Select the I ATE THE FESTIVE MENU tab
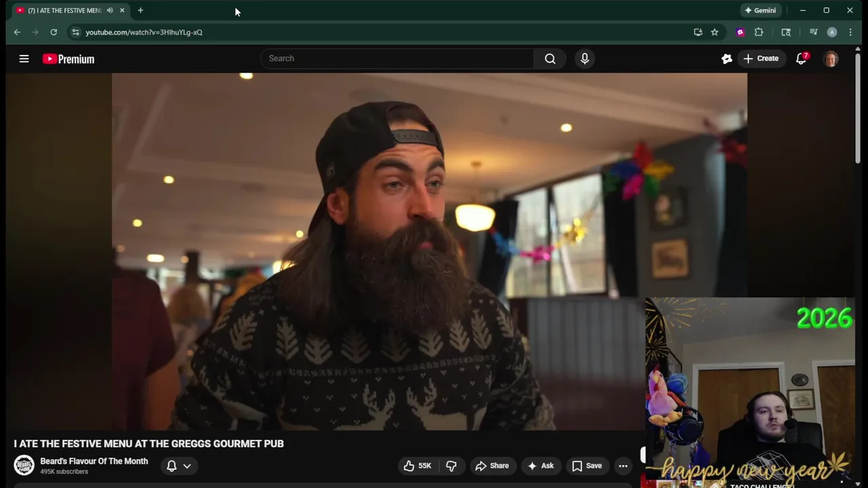This screenshot has width=868, height=488. (64, 10)
